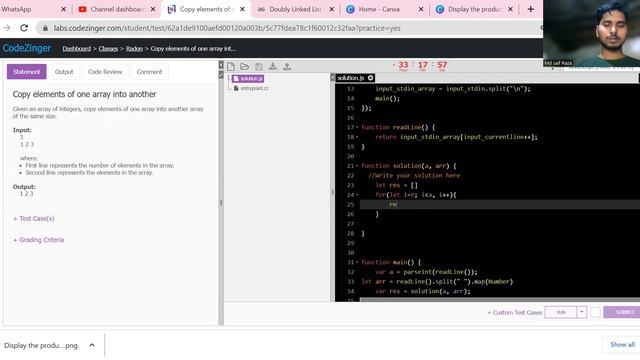Viewport: 640px width, 360px height.
Task: Create a new file in the editor toolbar
Action: [231, 67]
